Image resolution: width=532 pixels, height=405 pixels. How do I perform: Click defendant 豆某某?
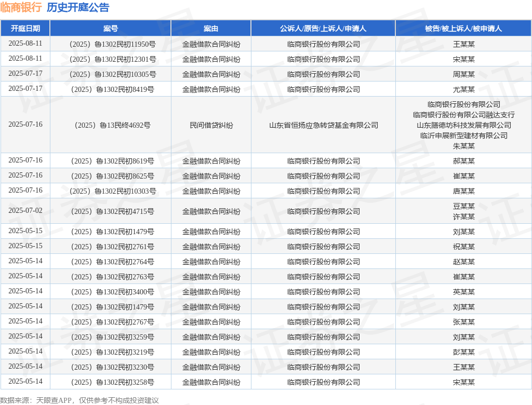pos(464,206)
